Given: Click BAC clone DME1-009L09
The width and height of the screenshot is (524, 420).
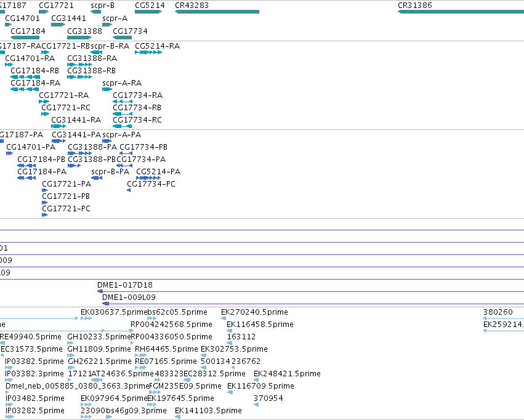Looking at the screenshot, I should coord(129,297).
